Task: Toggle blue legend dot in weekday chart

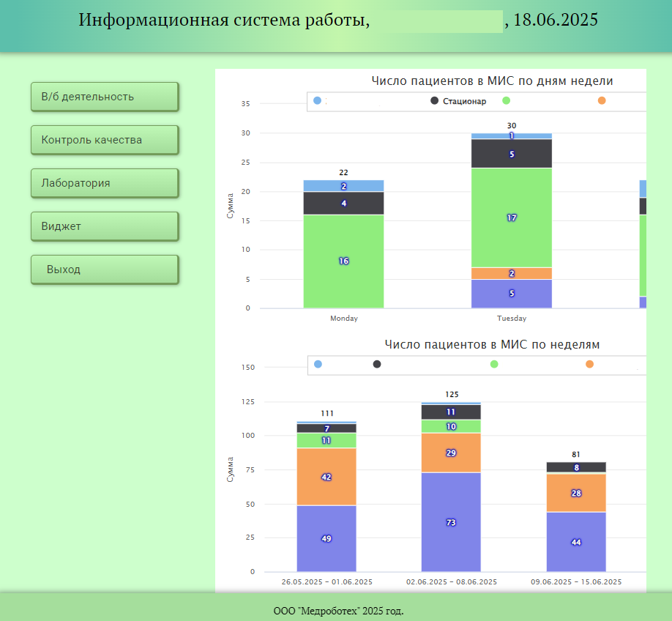Action: 317,100
